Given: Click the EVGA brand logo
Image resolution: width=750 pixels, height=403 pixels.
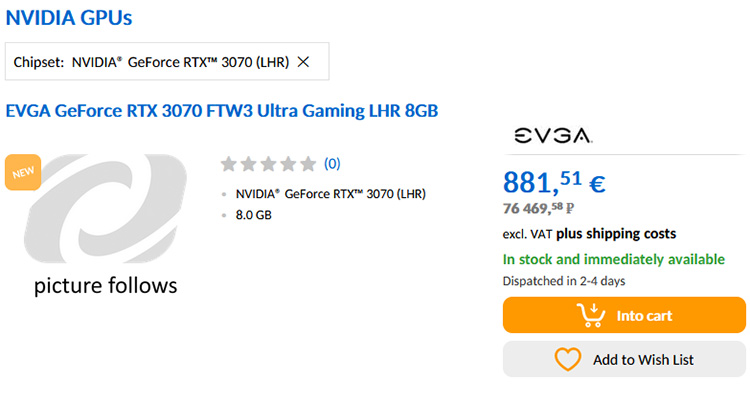Looking at the screenshot, I should [551, 136].
